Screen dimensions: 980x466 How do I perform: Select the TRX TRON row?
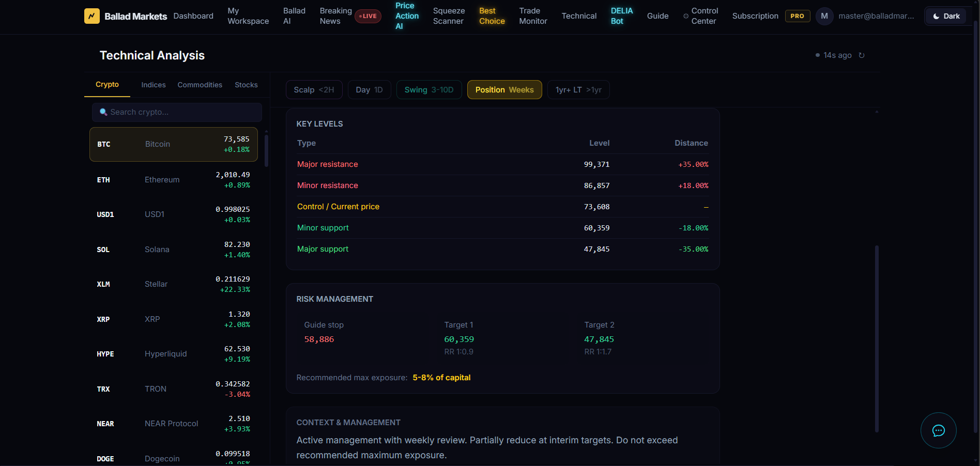point(174,389)
